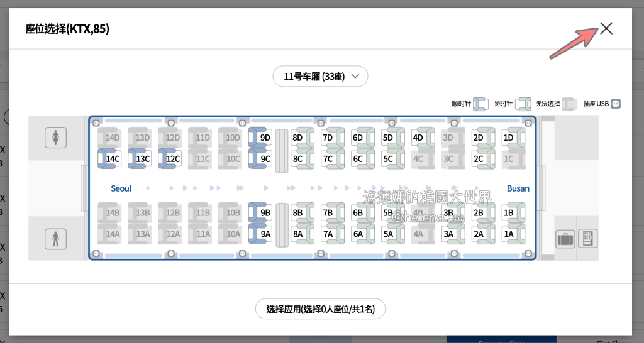
Task: Select seat 8B
Action: point(303,212)
